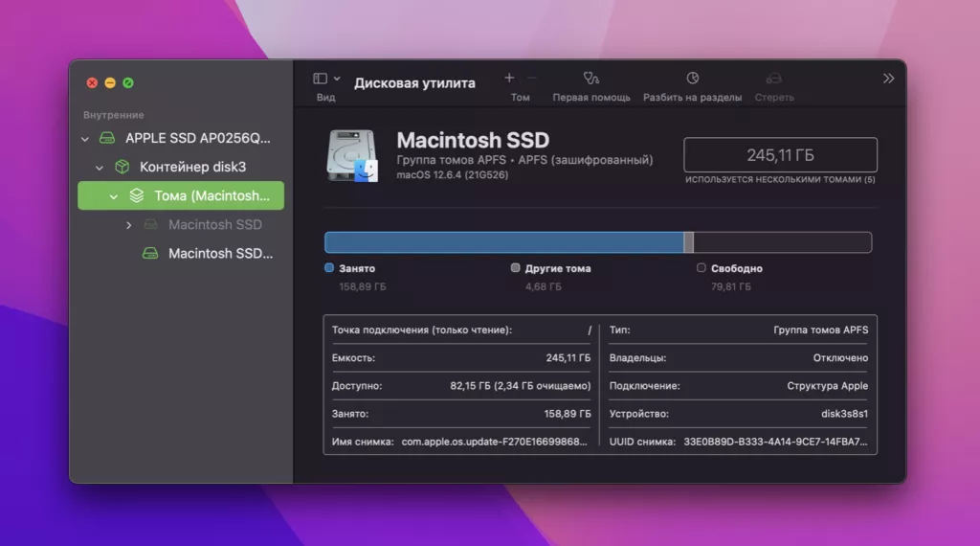Click Разбить на разделы label
The width and height of the screenshot is (980, 546).
(x=693, y=98)
